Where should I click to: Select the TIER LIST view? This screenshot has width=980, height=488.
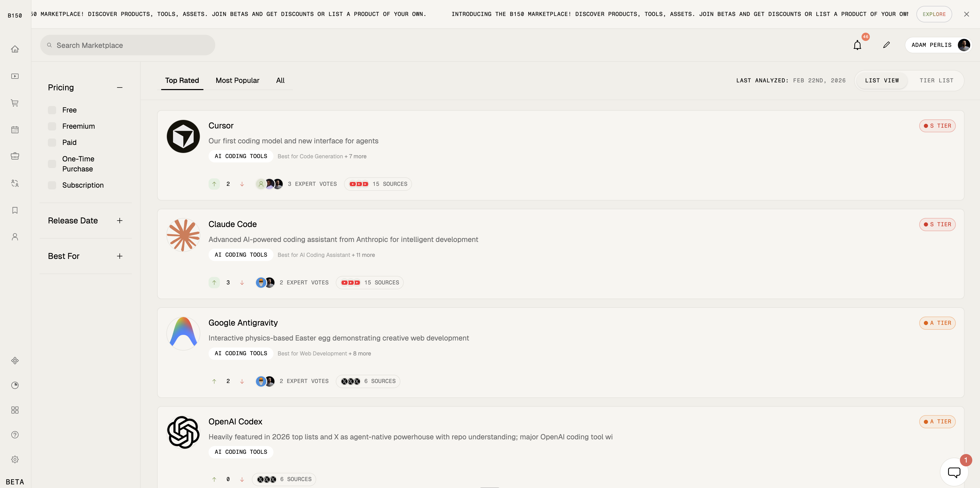coord(936,80)
